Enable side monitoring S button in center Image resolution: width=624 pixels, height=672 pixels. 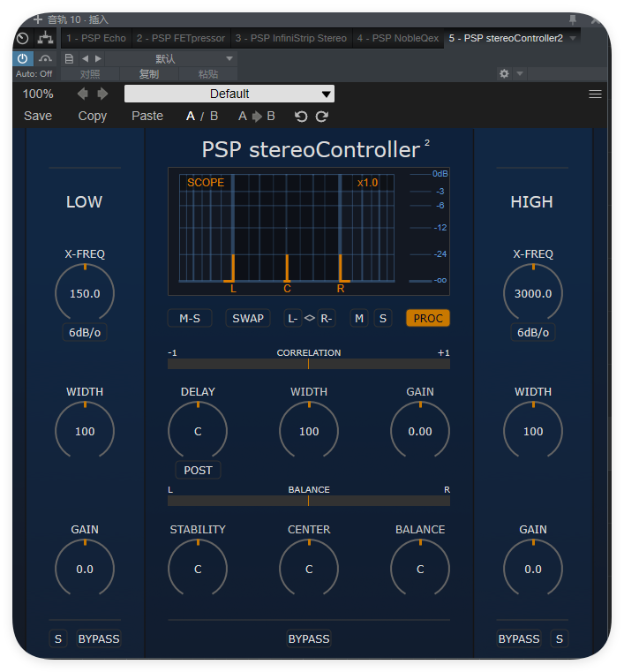pos(383,319)
